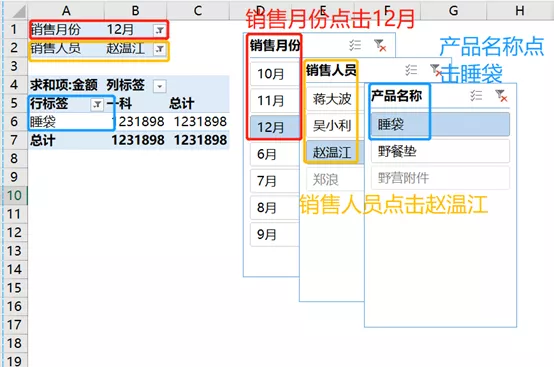Select row 10 header
Image resolution: width=554 pixels, height=367 pixels.
pyautogui.click(x=14, y=195)
